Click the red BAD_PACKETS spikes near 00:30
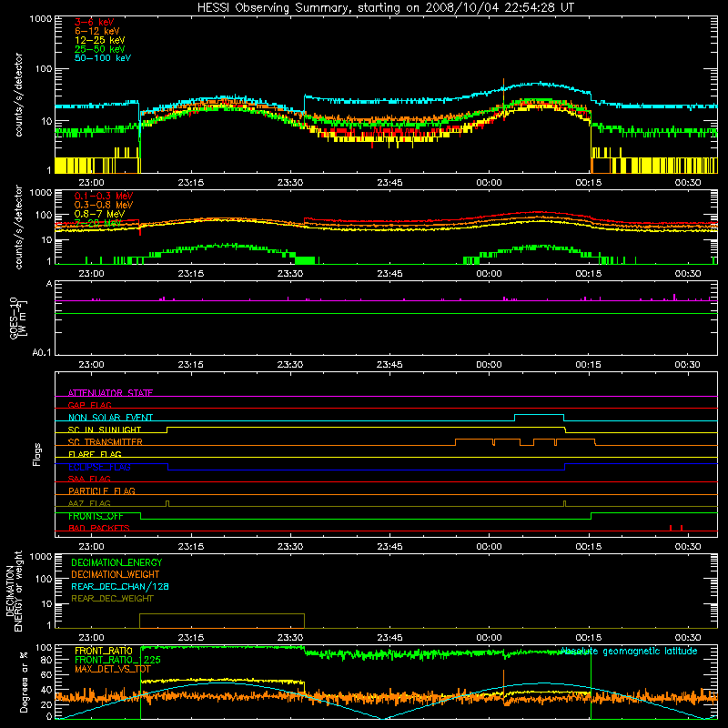 [x=675, y=528]
